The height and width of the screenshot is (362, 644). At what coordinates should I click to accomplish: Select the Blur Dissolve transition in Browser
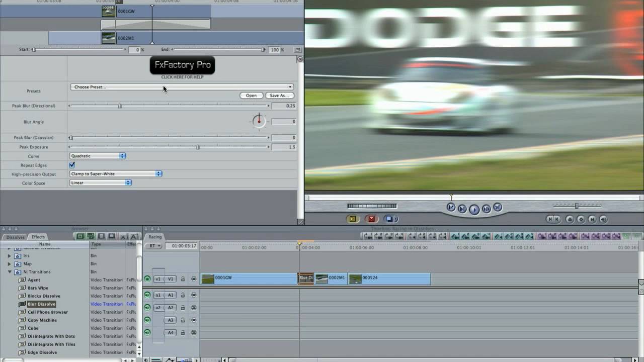click(41, 304)
